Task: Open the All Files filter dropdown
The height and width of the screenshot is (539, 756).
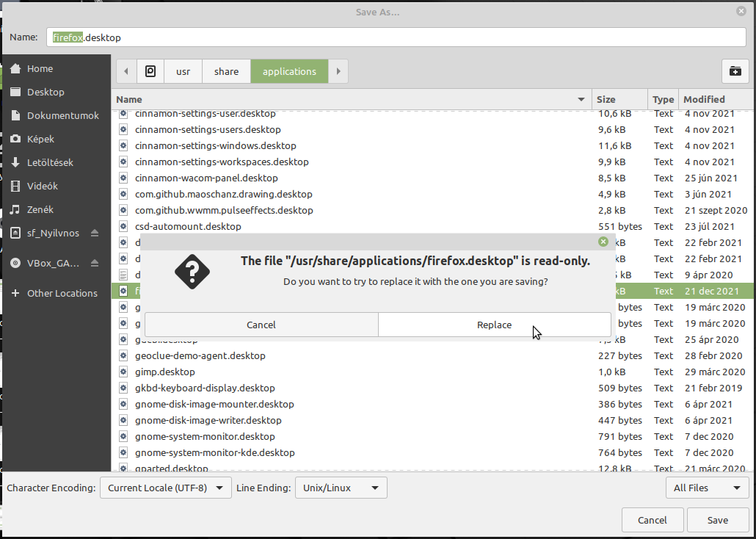Action: tap(707, 488)
